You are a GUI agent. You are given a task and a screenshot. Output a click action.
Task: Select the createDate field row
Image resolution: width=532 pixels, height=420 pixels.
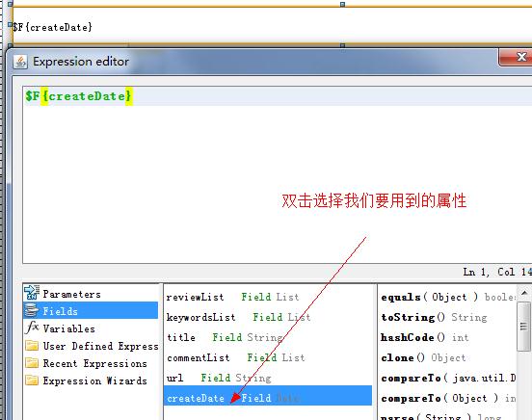point(268,396)
